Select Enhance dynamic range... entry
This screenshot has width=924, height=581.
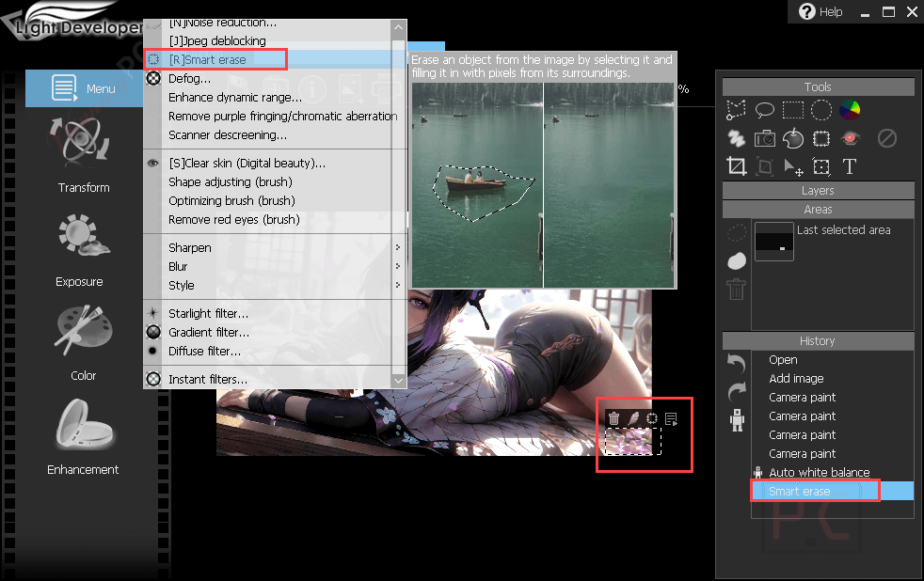point(267,97)
